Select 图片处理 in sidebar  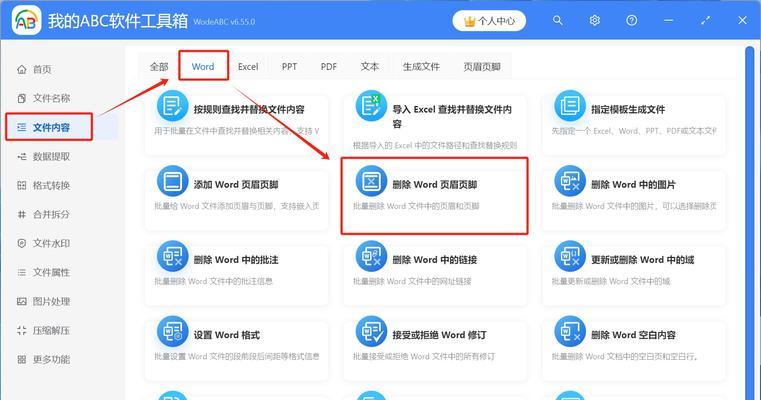[x=51, y=301]
